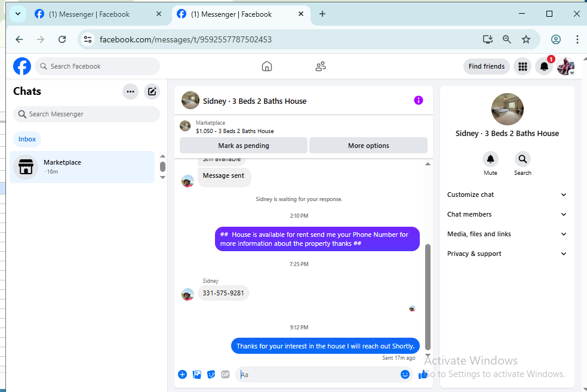
Task: Click the browser address bar URL
Action: [x=185, y=39]
